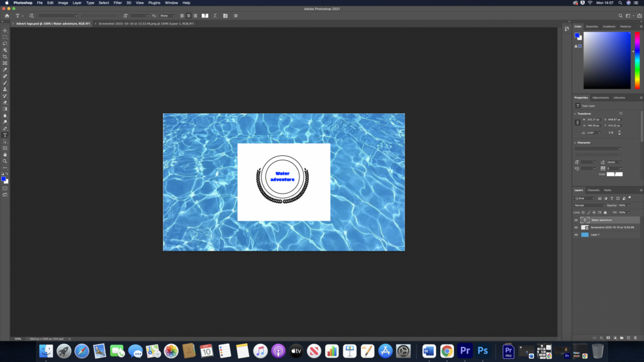
Task: Create a new layer with plus icon
Action: click(628, 337)
